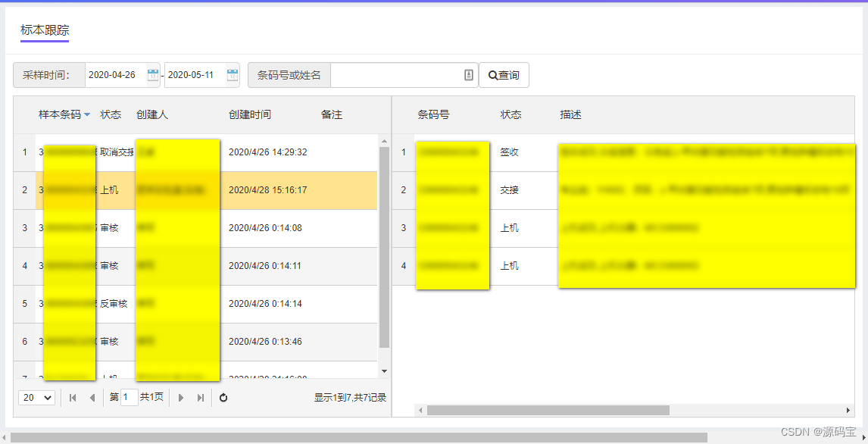Click the 查询 search button
The image size is (868, 444).
(x=503, y=75)
